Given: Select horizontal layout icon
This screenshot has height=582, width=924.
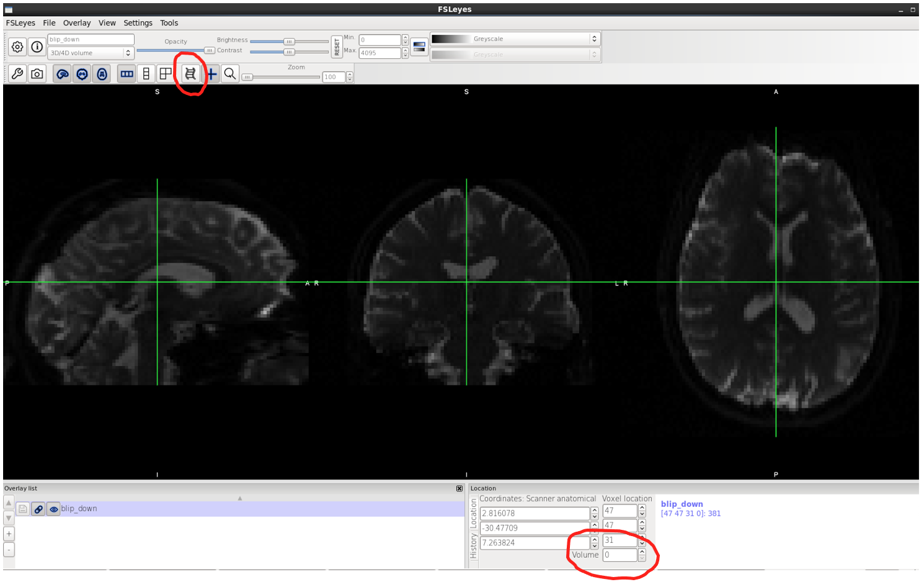Looking at the screenshot, I should pos(127,74).
